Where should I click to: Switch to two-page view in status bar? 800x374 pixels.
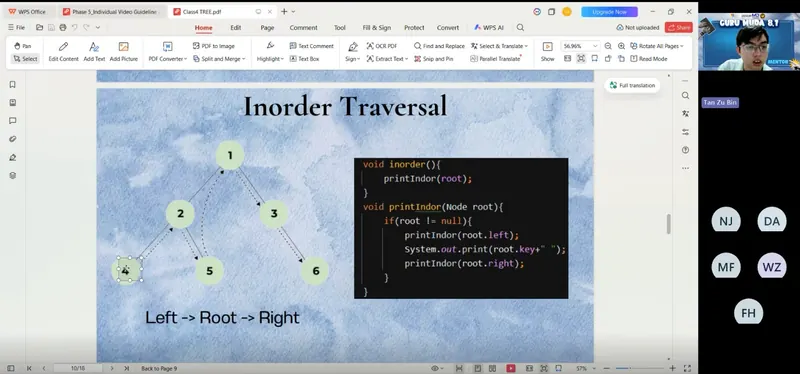tap(492, 368)
